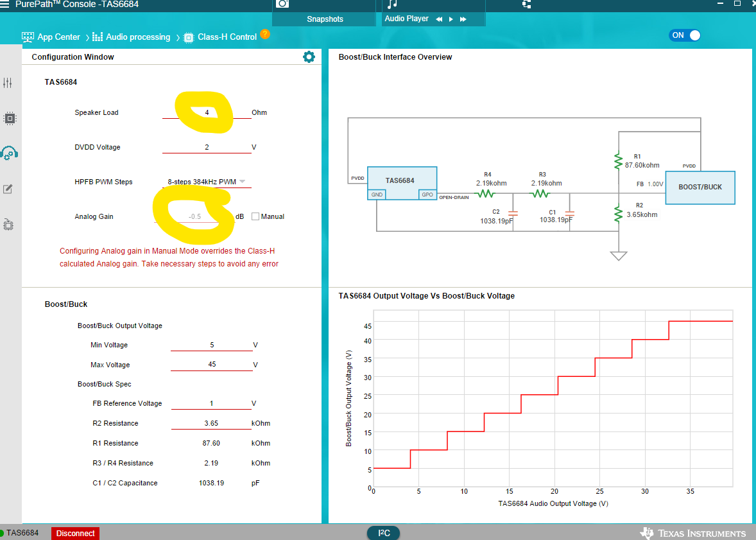Click the Texas Instruments logo
This screenshot has width=756, height=540.
point(693,533)
